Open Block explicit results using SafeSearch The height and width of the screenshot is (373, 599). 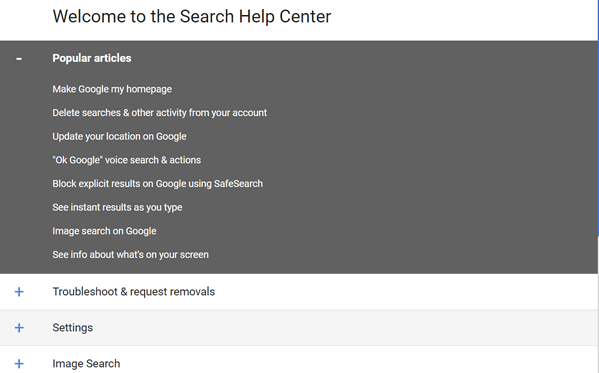pos(157,183)
